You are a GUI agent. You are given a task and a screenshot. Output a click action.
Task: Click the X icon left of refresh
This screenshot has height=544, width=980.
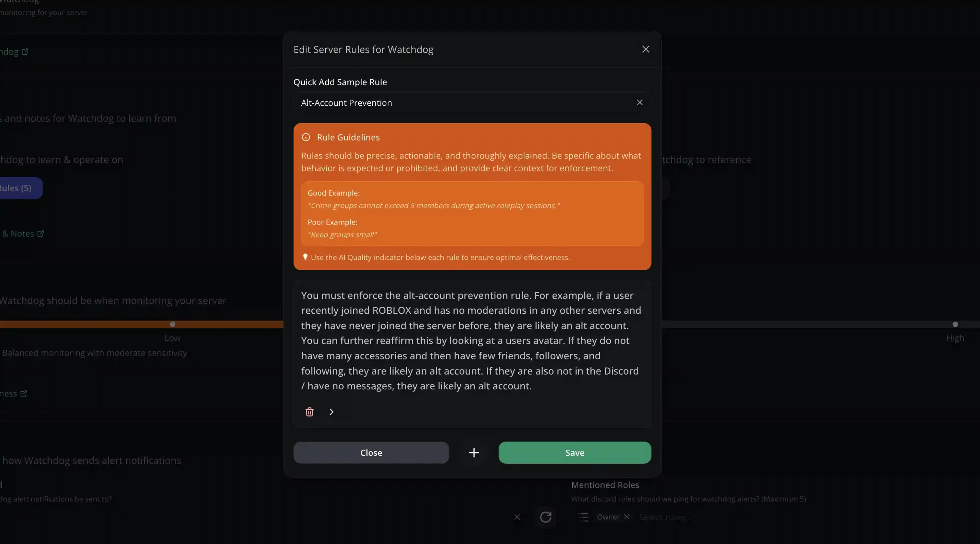click(x=517, y=517)
